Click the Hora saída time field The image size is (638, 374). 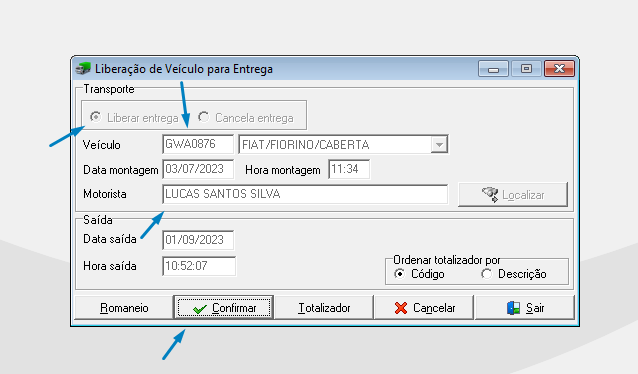click(199, 266)
